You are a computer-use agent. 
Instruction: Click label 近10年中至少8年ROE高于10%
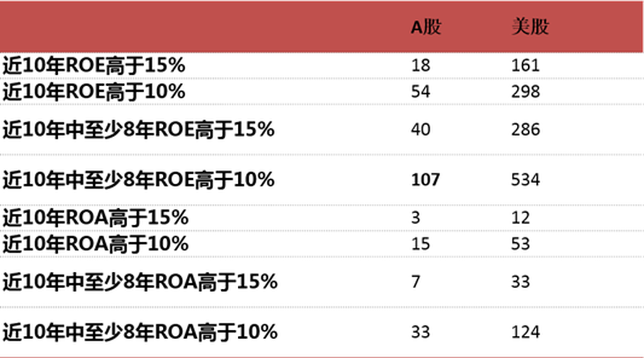click(x=138, y=179)
